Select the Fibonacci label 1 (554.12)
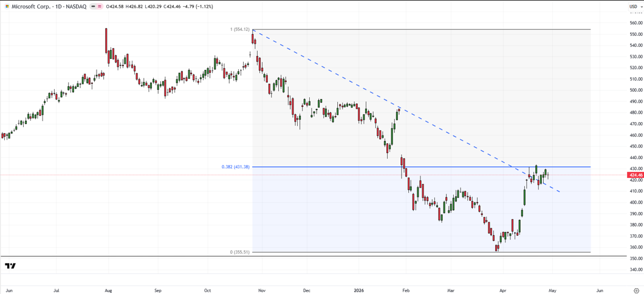 pyautogui.click(x=240, y=30)
